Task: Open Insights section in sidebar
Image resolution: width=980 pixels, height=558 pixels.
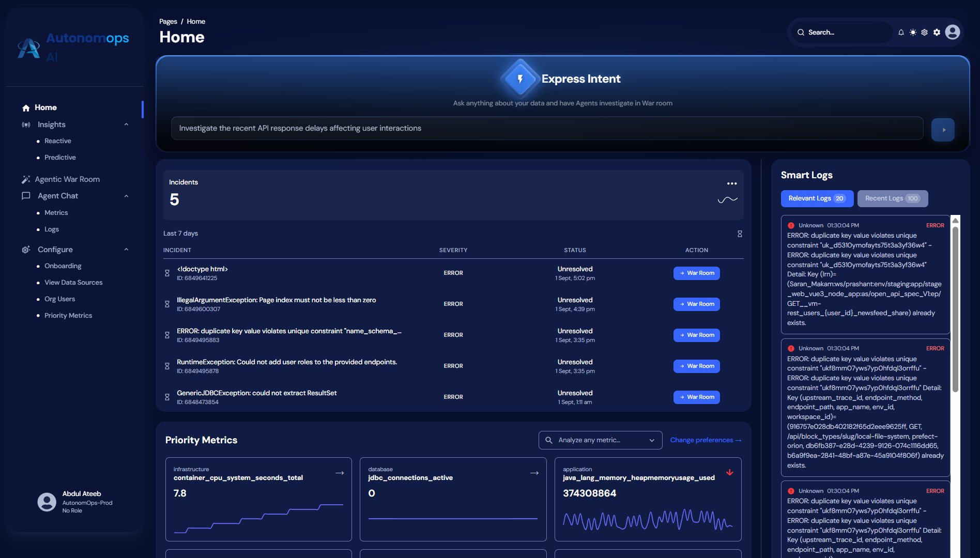Action: pyautogui.click(x=52, y=125)
